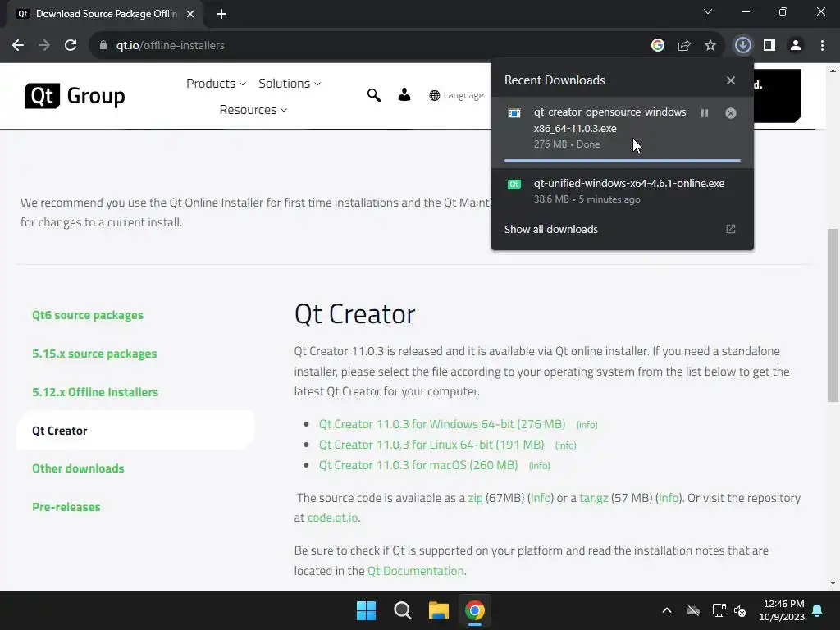
Task: Open File Explorer from taskbar
Action: point(438,610)
